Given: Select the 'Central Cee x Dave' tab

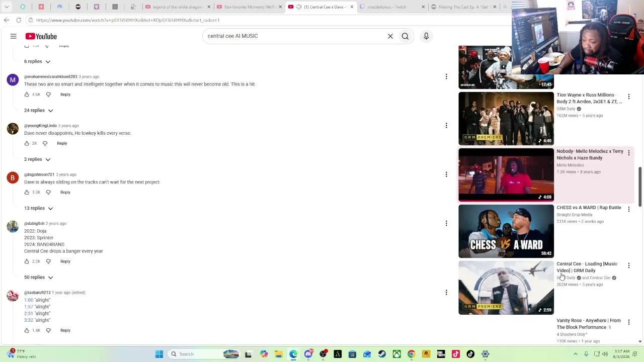Looking at the screenshot, I should 321,7.
